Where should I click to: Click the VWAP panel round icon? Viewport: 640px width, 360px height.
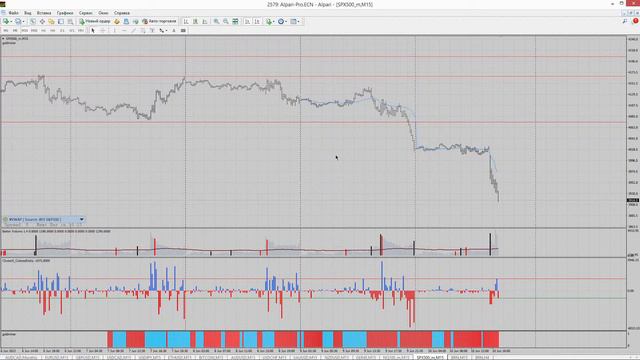[5, 220]
